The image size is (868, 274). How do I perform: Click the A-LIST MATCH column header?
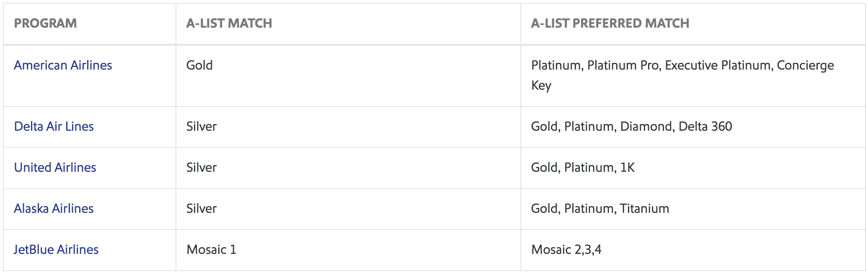point(229,23)
